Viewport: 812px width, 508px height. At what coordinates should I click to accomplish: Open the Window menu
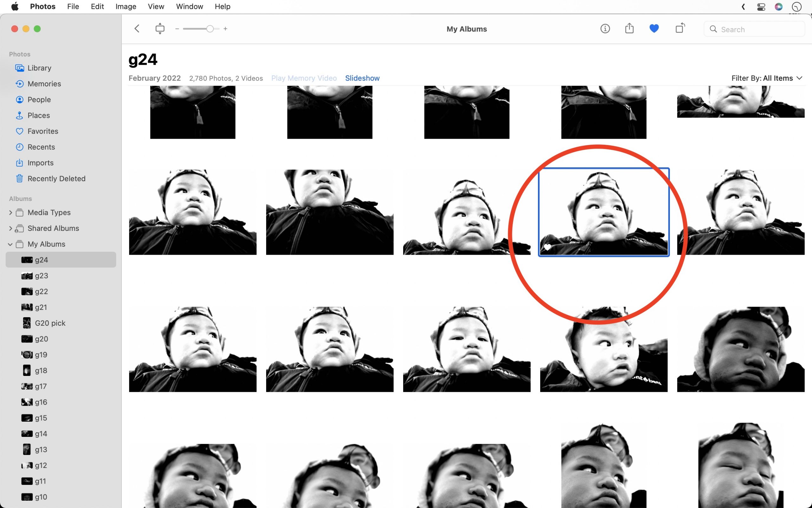[190, 6]
